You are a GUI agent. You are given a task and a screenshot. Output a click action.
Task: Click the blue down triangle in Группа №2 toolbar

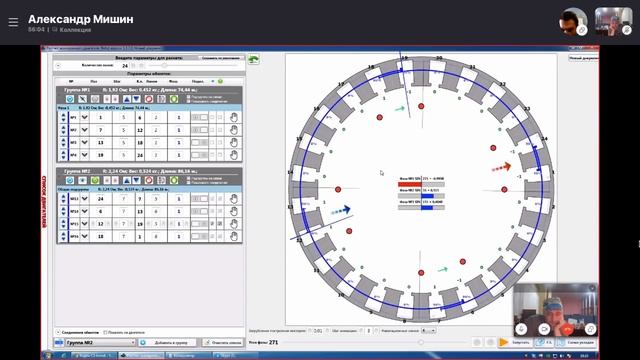(136, 180)
